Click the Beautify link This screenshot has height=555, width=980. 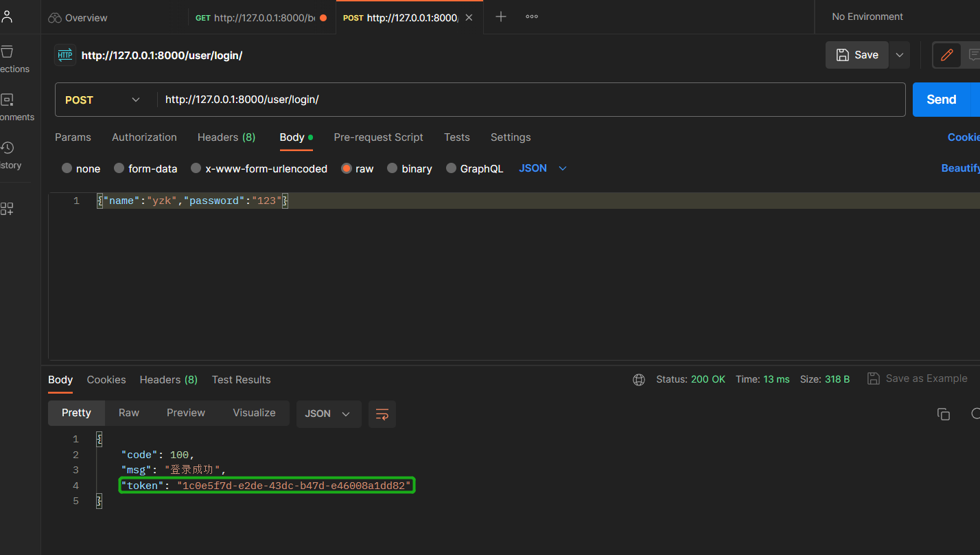point(960,168)
